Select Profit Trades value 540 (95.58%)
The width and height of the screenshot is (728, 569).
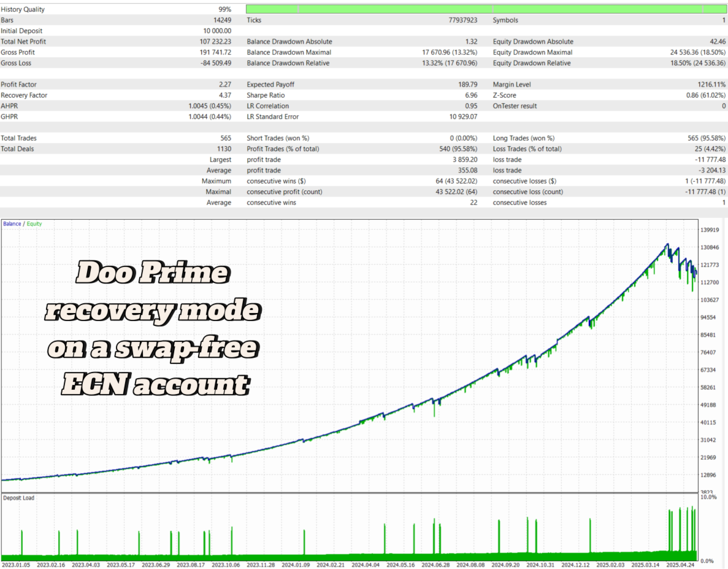(x=458, y=148)
